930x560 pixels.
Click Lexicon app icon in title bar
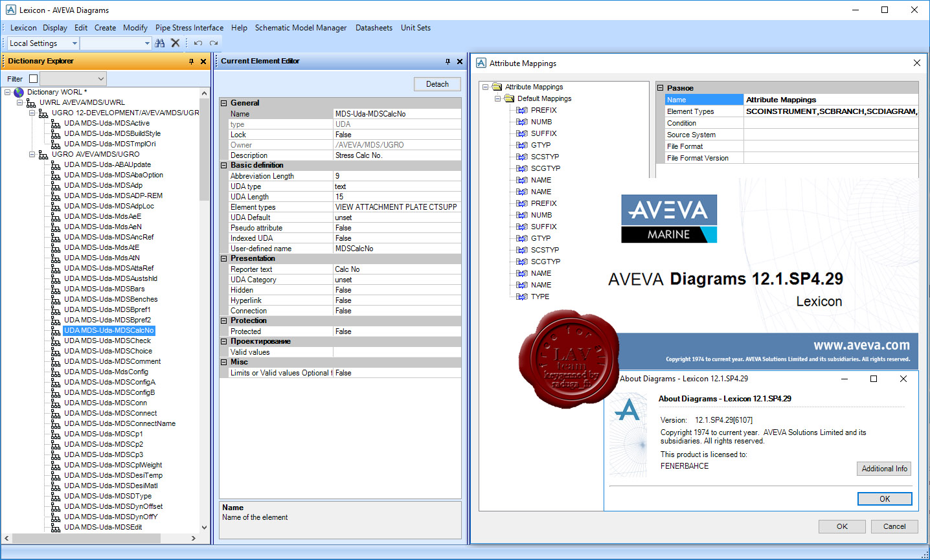point(10,10)
